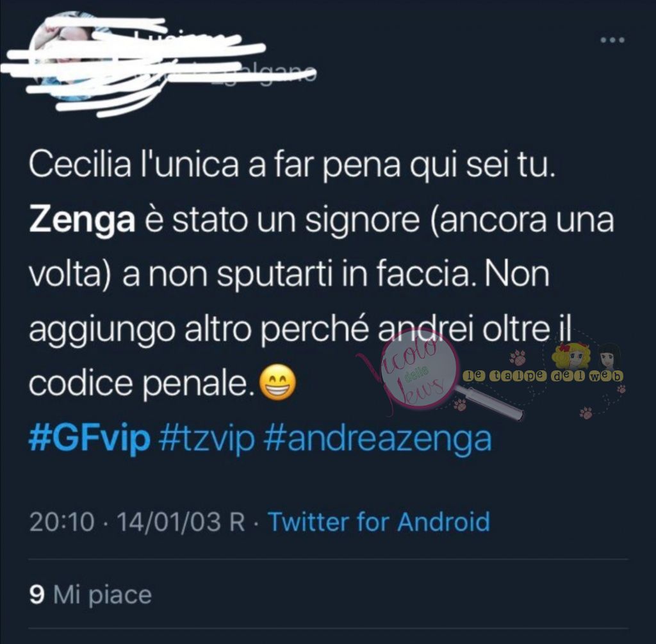Open the #tzvip hashtag
Screen dimensions: 656x644
[207, 439]
